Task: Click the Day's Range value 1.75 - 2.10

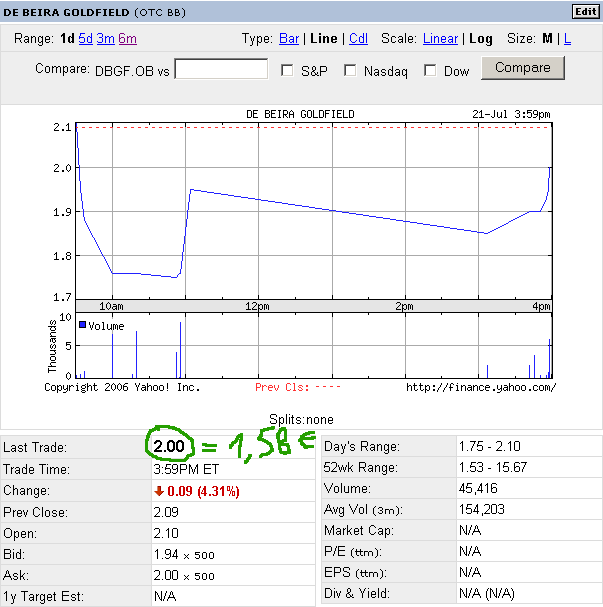Action: [x=490, y=446]
